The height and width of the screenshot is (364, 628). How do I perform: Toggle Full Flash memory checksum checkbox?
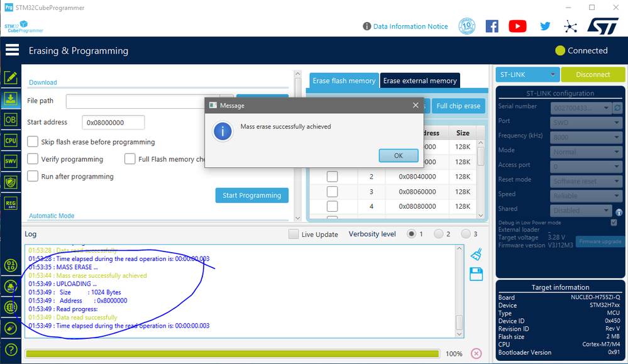click(x=129, y=159)
